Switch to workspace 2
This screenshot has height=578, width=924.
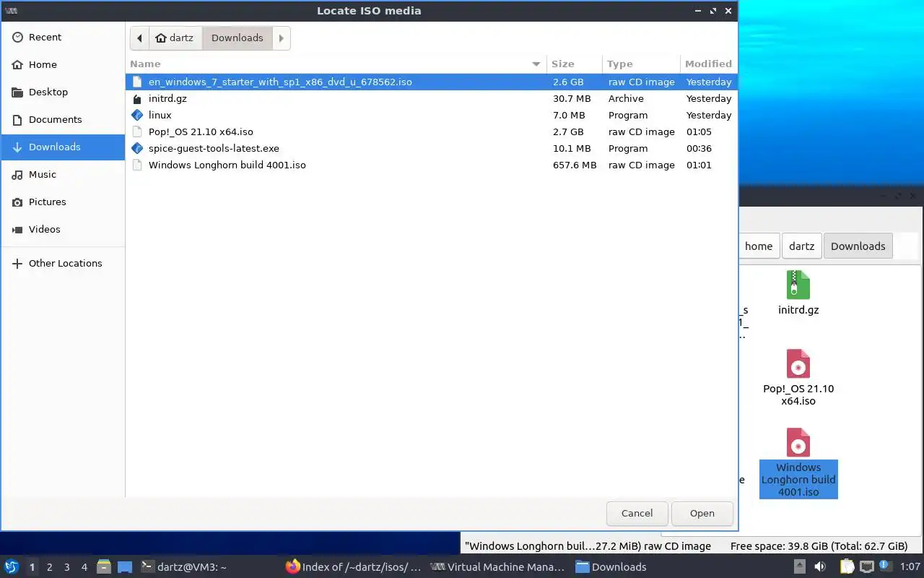click(x=49, y=567)
